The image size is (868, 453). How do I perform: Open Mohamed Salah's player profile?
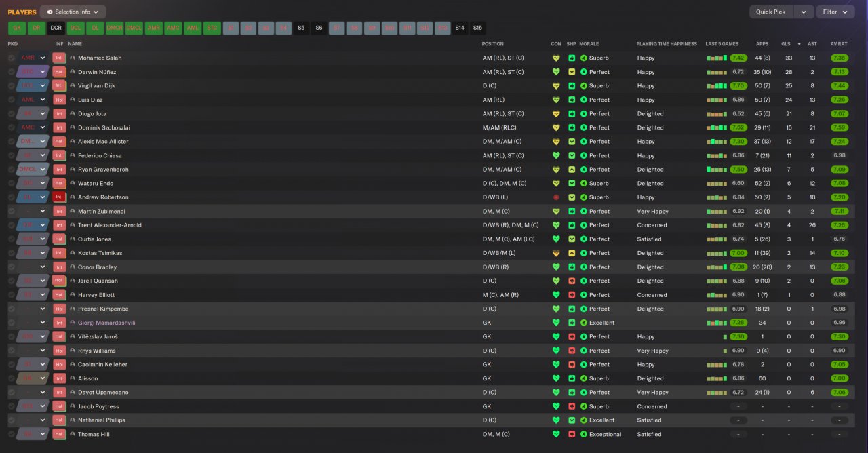[100, 58]
